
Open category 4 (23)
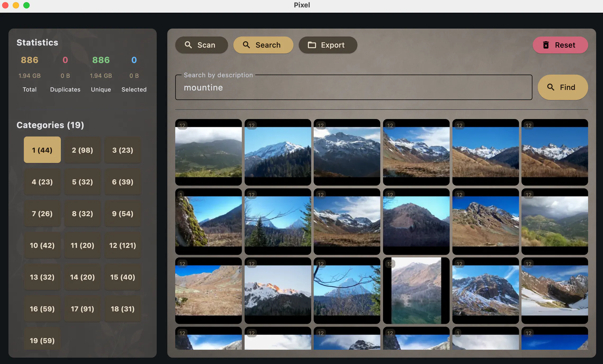coord(42,182)
